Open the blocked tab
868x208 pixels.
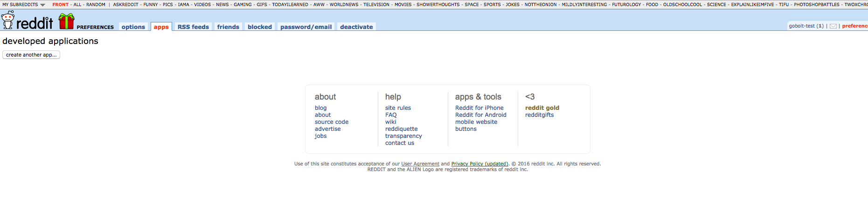[x=260, y=27]
